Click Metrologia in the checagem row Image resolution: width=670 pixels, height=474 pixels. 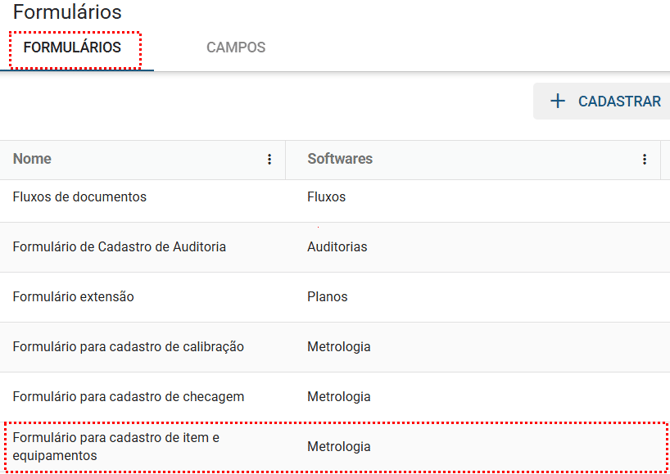pyautogui.click(x=339, y=397)
